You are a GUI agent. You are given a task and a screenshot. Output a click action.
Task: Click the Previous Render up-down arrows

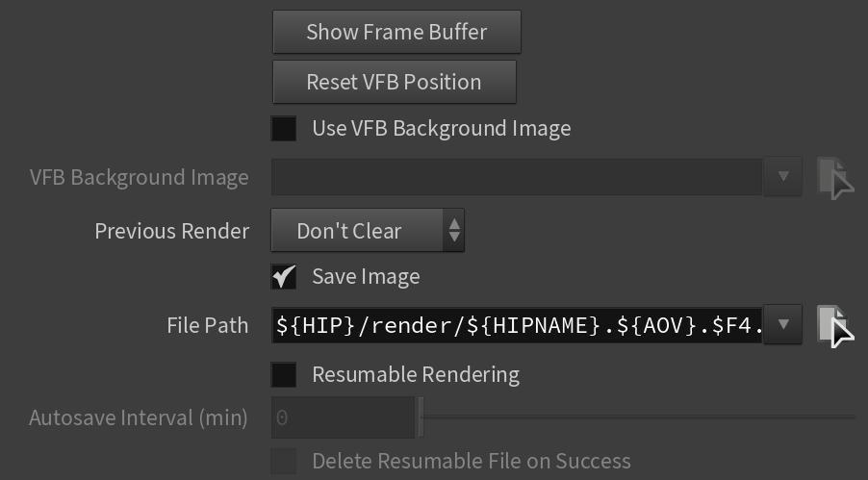(x=454, y=230)
